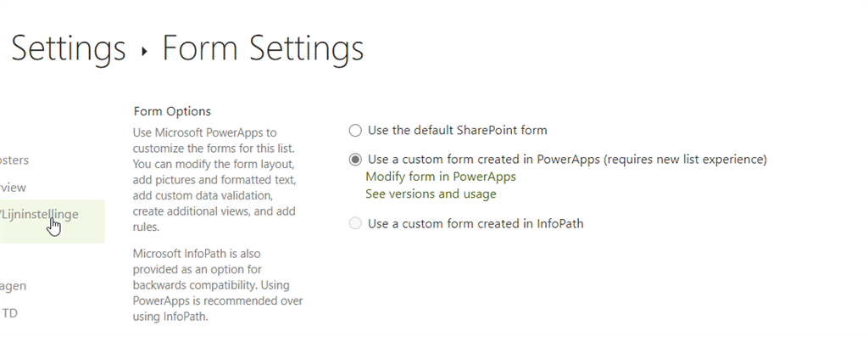Select the default SharePoint form radio button

(355, 131)
